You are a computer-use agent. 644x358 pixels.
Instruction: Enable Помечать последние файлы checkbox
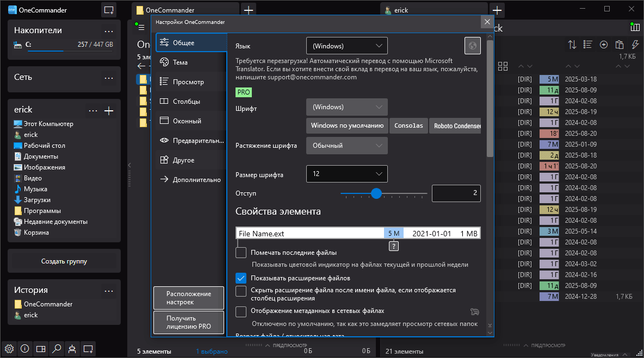[240, 253]
